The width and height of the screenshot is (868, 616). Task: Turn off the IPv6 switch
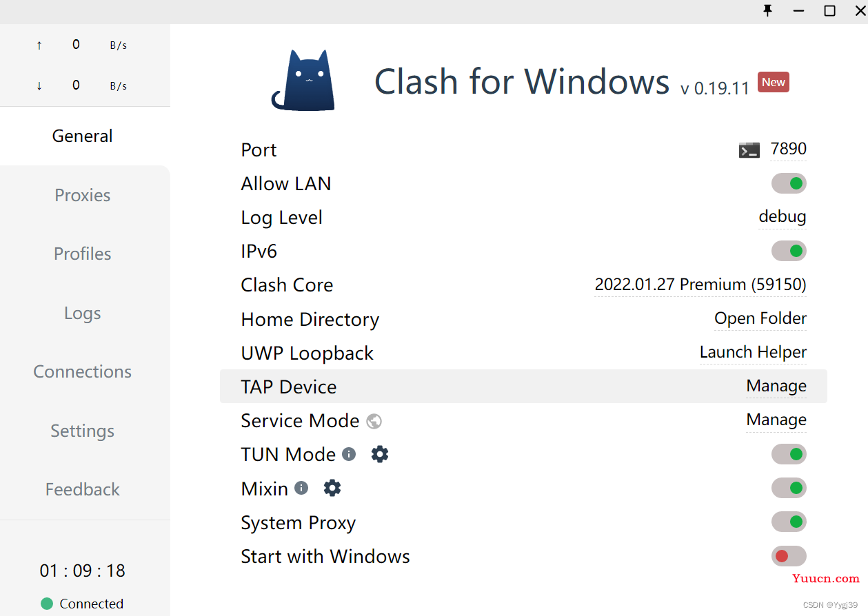789,251
